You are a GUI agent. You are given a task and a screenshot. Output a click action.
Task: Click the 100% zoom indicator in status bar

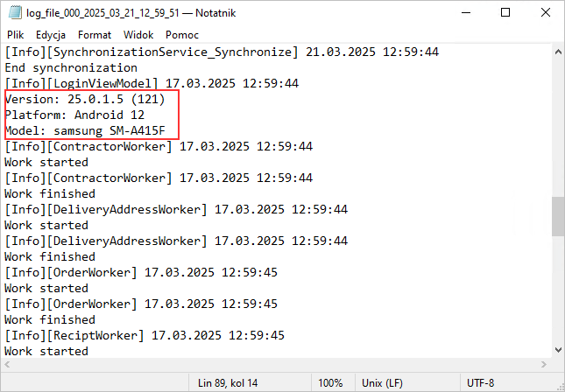330,383
